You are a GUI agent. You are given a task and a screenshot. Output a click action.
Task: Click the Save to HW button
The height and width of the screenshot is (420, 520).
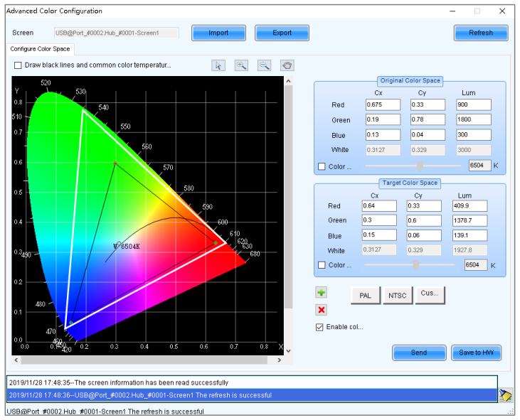pyautogui.click(x=476, y=352)
